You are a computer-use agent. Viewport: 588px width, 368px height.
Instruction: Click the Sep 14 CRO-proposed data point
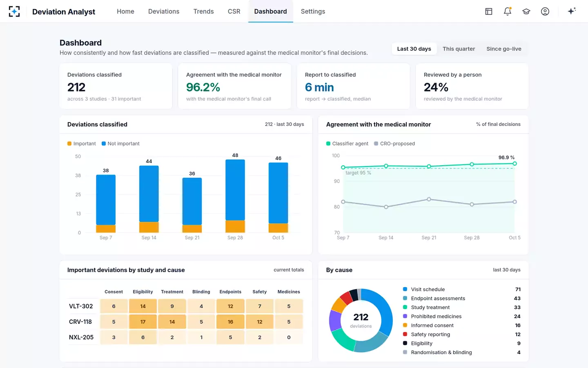[x=386, y=207]
